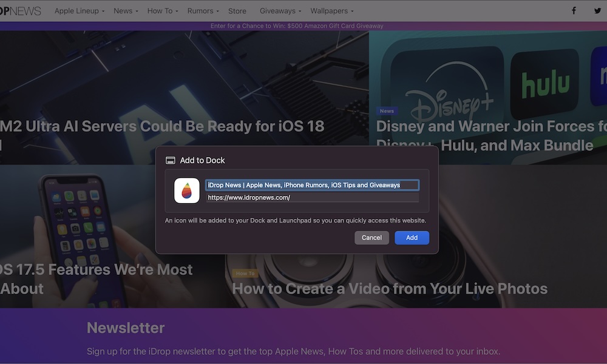Open the $500 Amazon Gift Card Giveaway banner
This screenshot has width=607, height=364.
click(x=297, y=26)
